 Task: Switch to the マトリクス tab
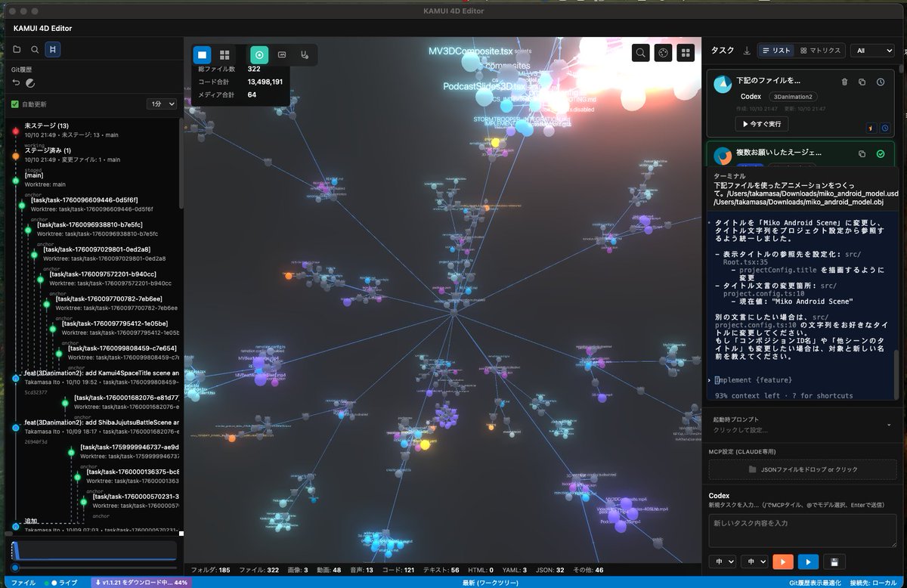pyautogui.click(x=820, y=51)
